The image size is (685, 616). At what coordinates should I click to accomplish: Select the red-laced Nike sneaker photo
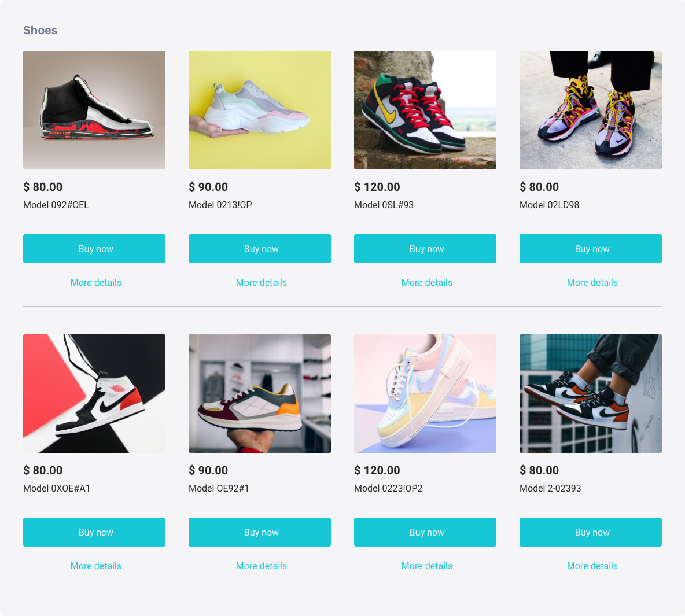coord(425,110)
